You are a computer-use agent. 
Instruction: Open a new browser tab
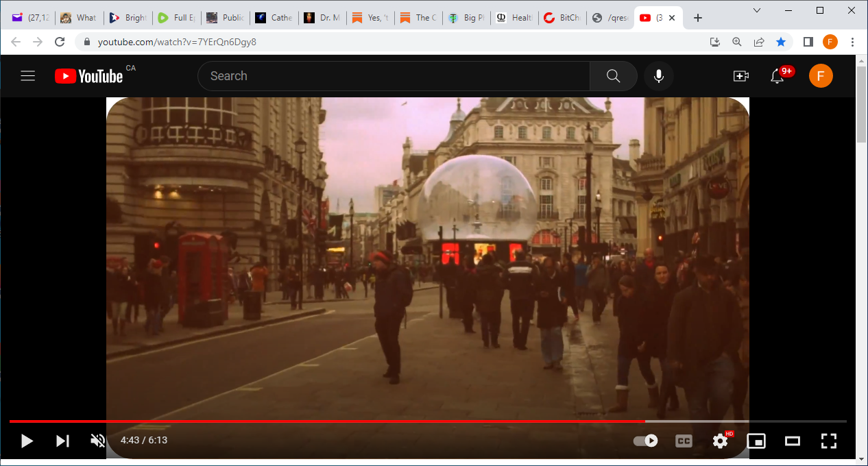coord(698,18)
